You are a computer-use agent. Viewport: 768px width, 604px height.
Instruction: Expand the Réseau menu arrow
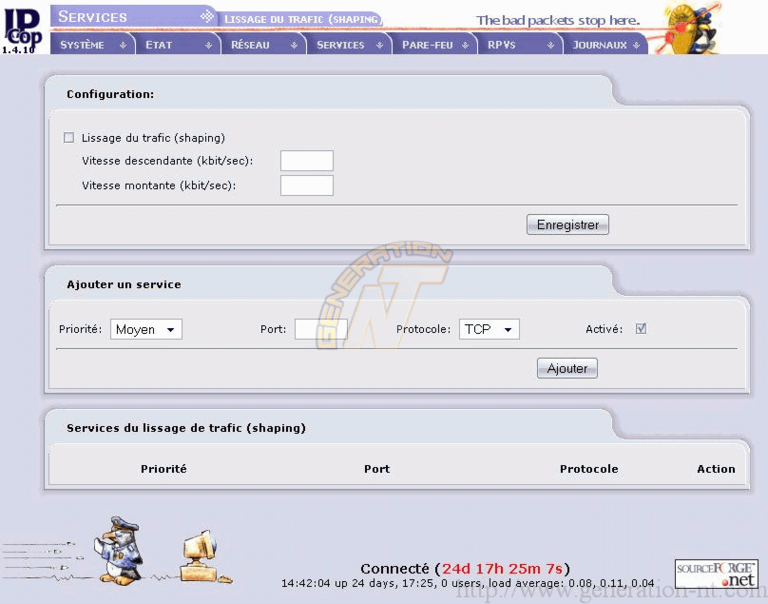pos(294,45)
